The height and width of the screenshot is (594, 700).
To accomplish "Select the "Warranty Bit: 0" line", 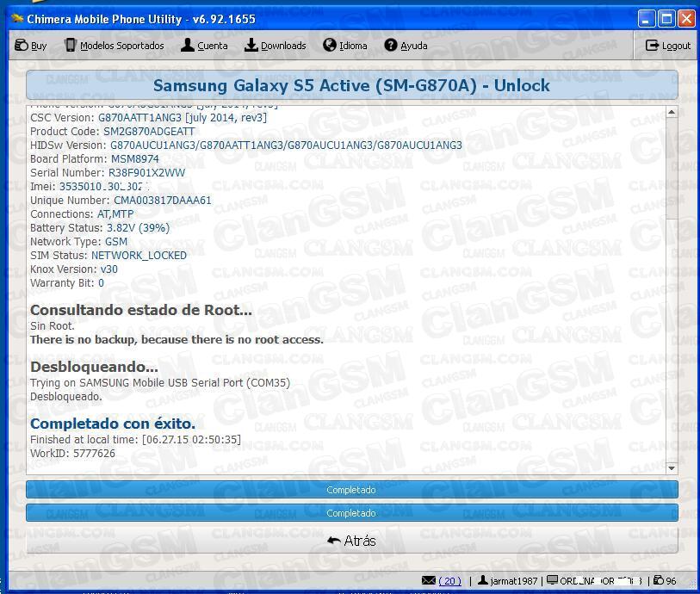I will 67,283.
